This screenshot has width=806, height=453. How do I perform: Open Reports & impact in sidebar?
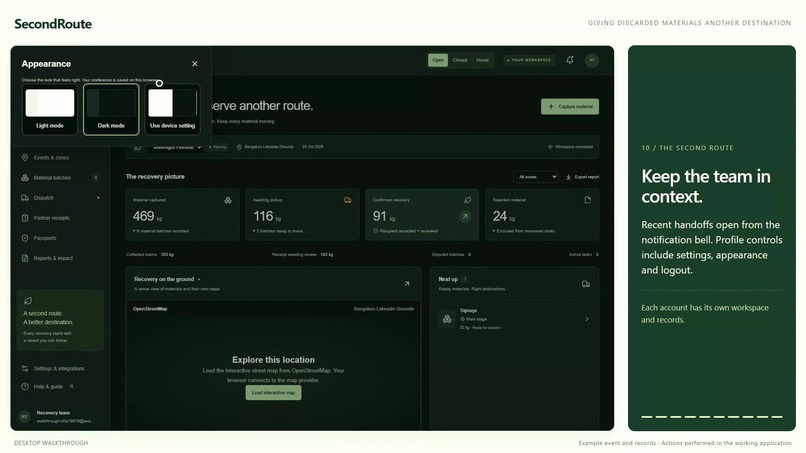[x=60, y=258]
